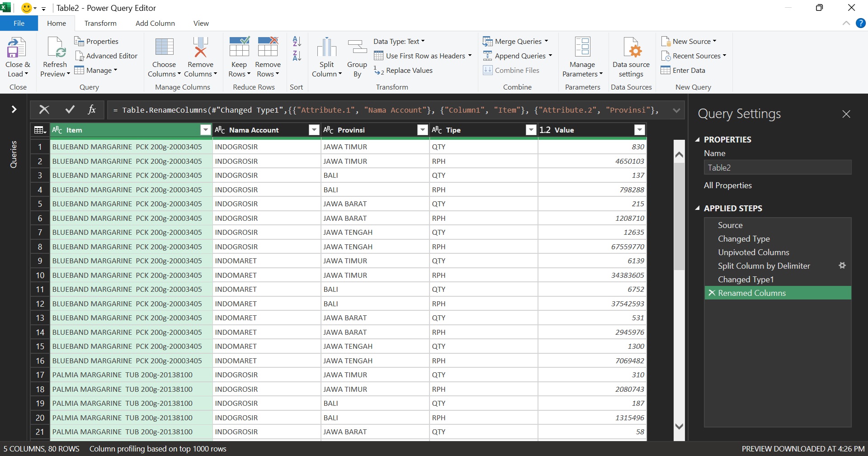
Task: Open the File menu
Action: 19,24
